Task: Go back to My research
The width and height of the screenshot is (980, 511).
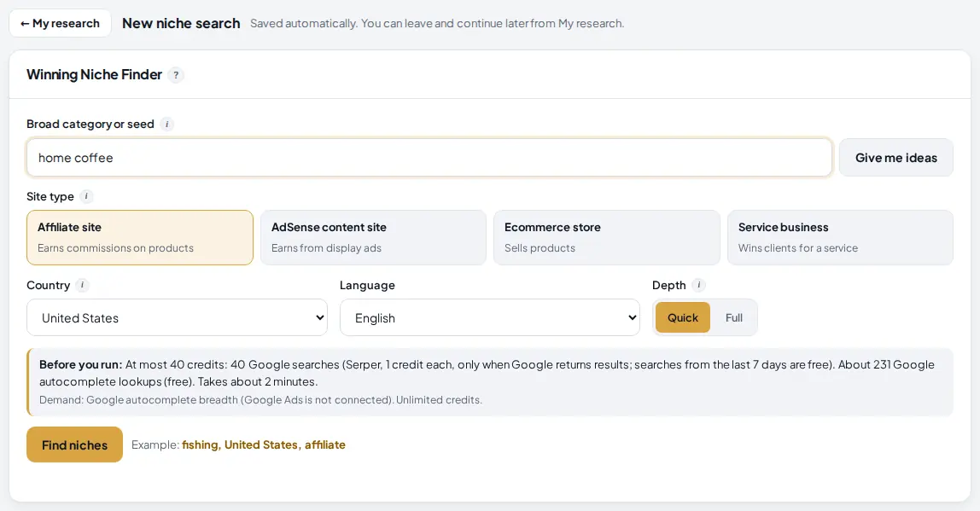Action: pos(60,23)
